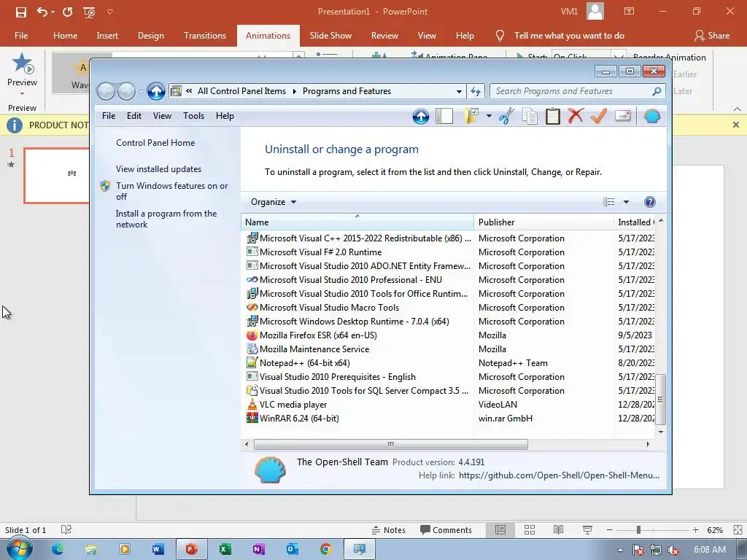Image resolution: width=747 pixels, height=560 pixels.
Task: Open the Help menu in Programs and Features
Action: pos(225,116)
